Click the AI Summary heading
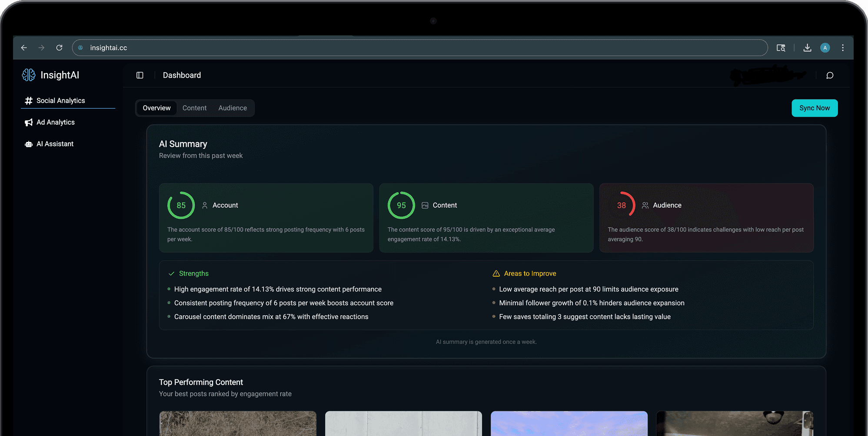Image resolution: width=868 pixels, height=436 pixels. 183,144
